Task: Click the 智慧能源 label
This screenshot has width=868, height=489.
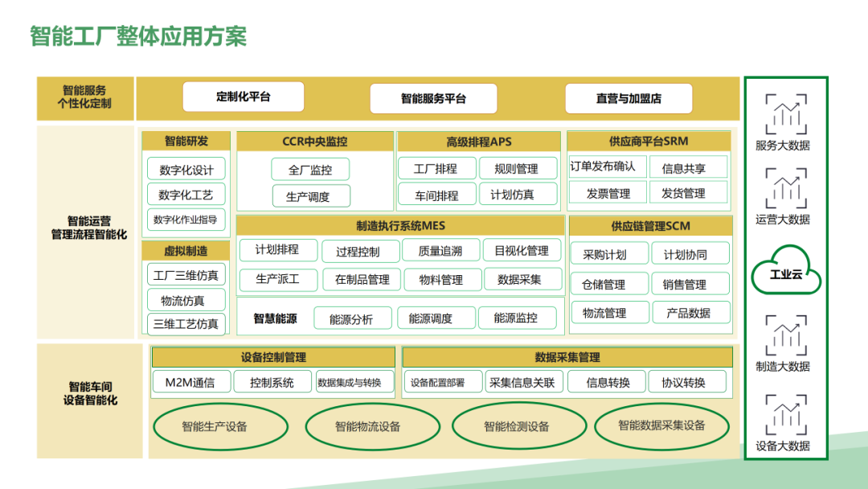Action: [275, 318]
